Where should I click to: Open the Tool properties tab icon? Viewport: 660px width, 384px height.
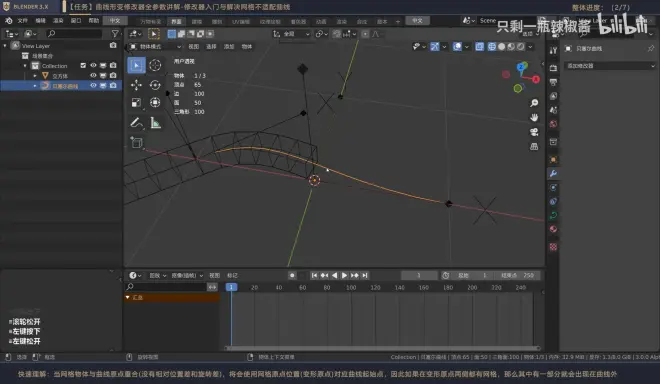(x=553, y=51)
